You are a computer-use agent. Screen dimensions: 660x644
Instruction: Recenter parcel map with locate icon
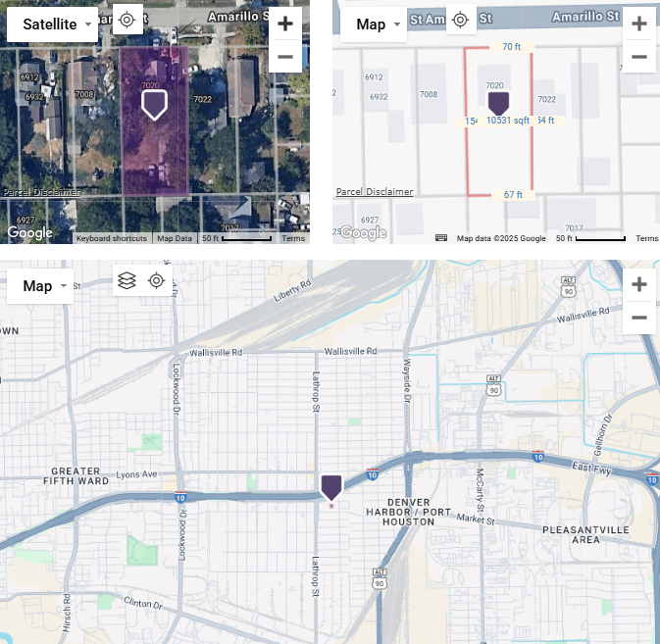[x=461, y=20]
